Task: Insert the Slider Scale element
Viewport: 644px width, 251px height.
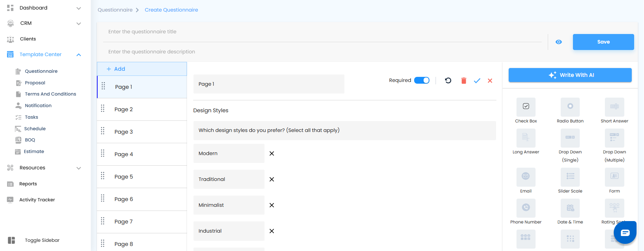Action: click(570, 177)
